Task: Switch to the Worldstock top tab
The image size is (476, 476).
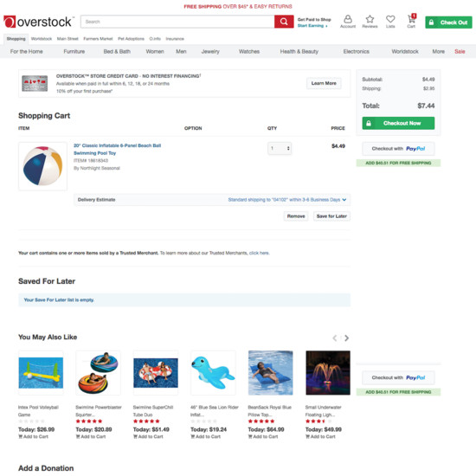Action: click(x=42, y=39)
